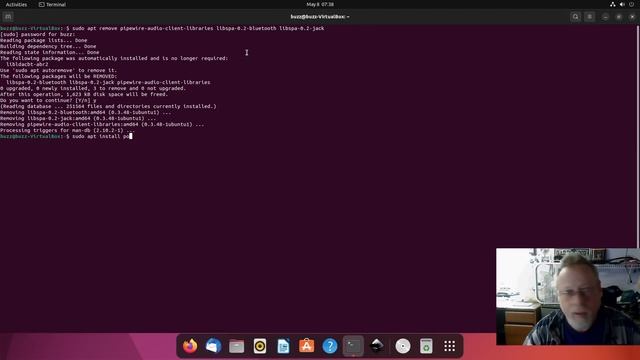Open the power menu icon

click(631, 4)
